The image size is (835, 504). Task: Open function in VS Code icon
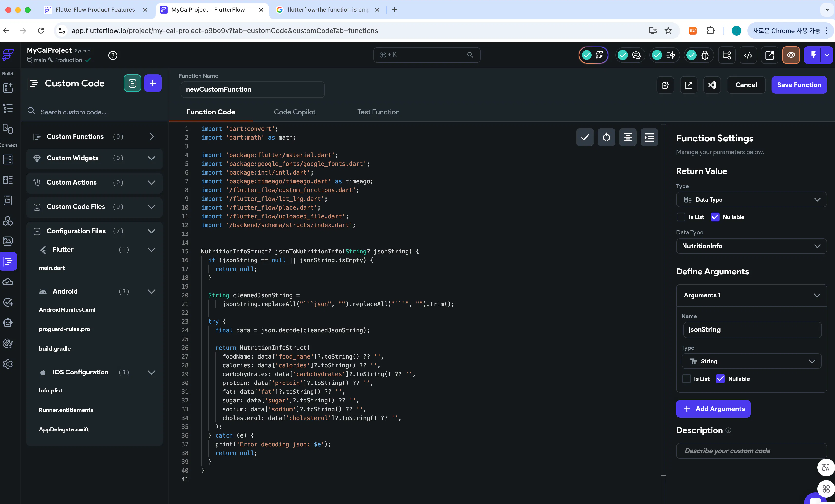pos(712,85)
